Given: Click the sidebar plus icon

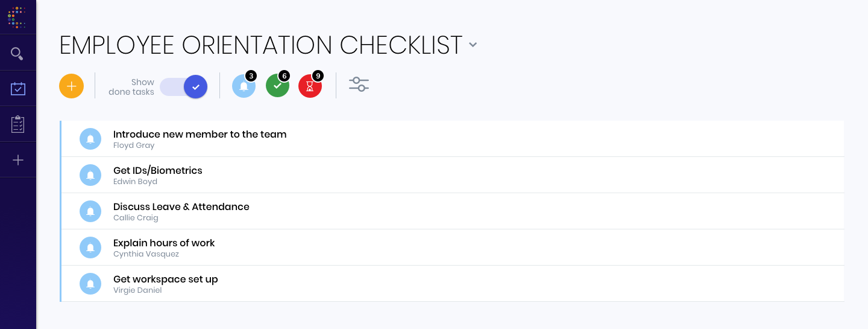Looking at the screenshot, I should (x=17, y=160).
